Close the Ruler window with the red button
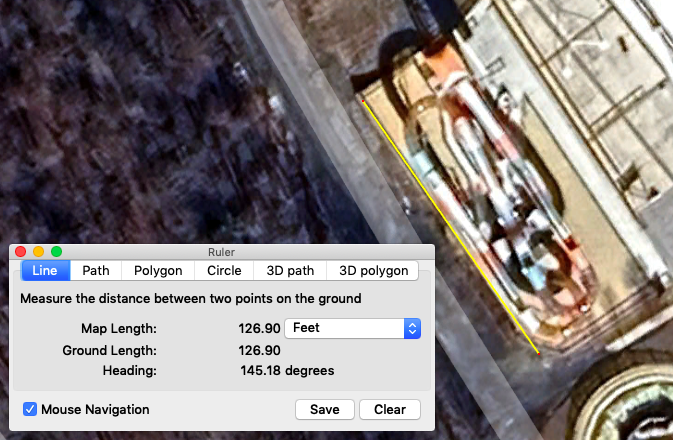Screen dimensions: 673x440 tap(20, 252)
